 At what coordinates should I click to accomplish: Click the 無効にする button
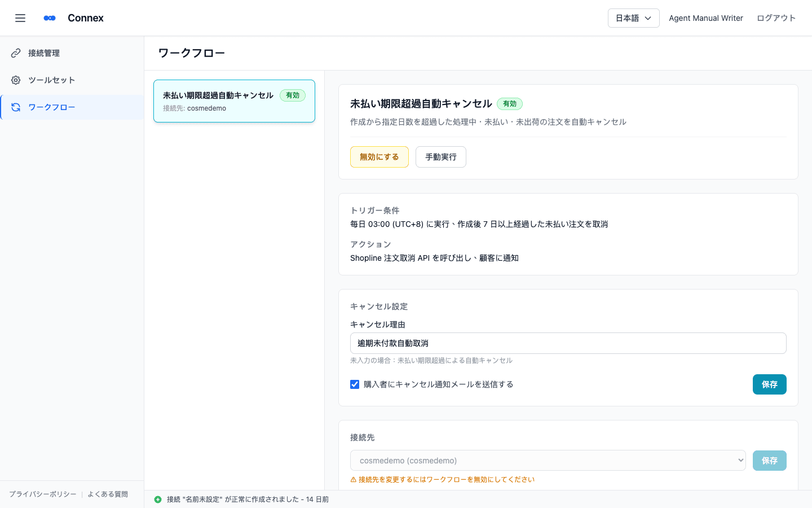pyautogui.click(x=379, y=157)
